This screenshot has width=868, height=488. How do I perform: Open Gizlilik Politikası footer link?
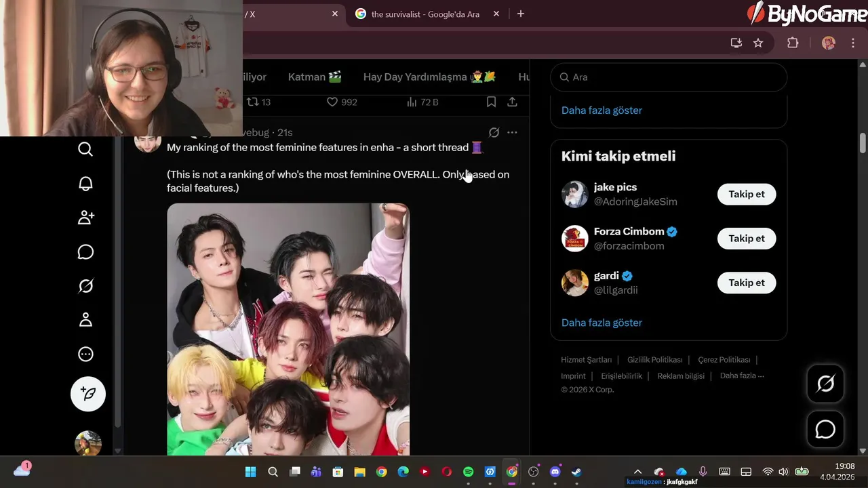655,360
